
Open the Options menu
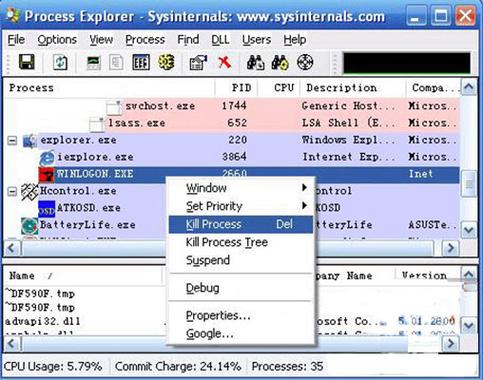pos(57,40)
